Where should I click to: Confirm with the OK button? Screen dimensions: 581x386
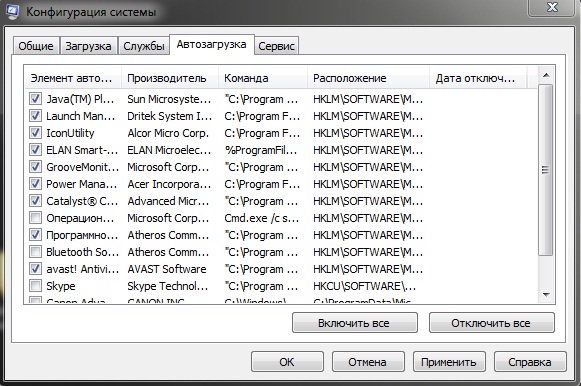tap(287, 362)
